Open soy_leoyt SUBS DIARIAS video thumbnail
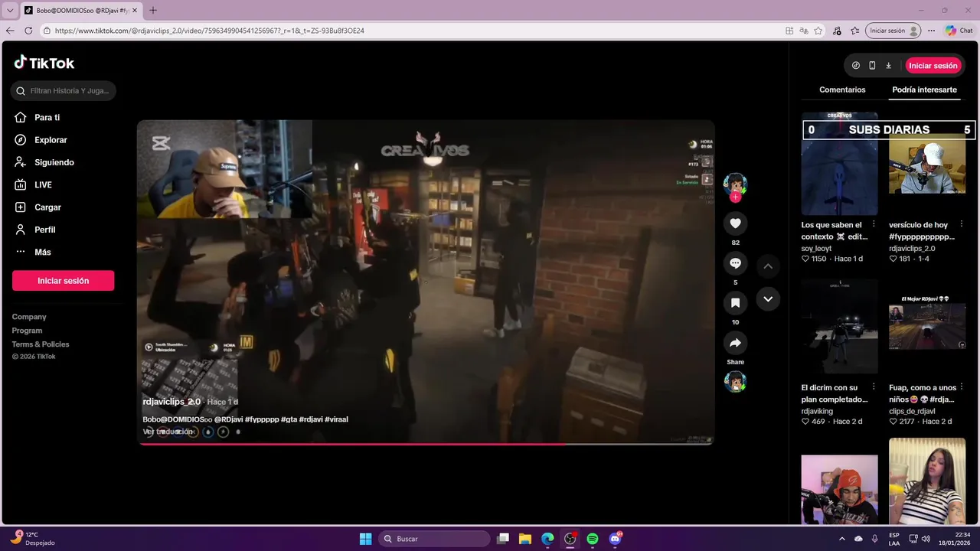980x551 pixels. pos(839,164)
